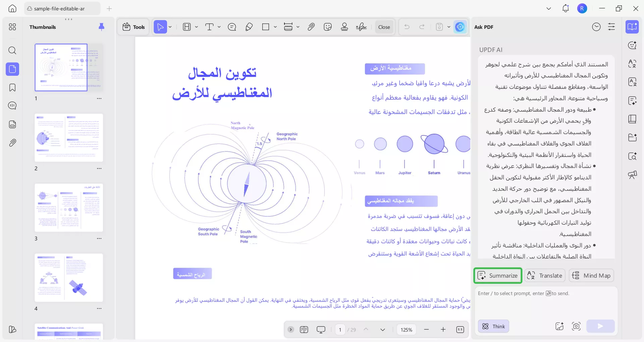Select page 3 thumbnail
Viewport: 644px width, 342px height.
click(68, 207)
